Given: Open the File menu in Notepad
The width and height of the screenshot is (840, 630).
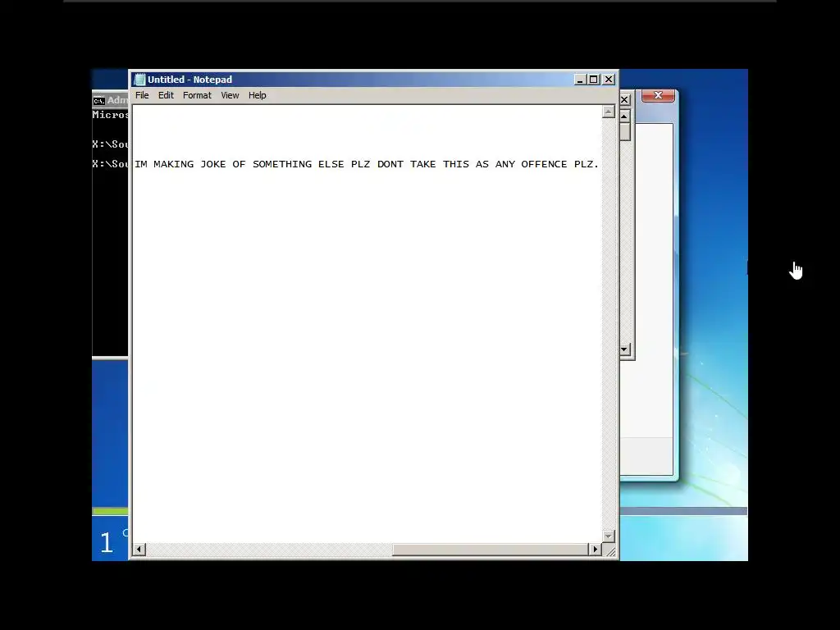Looking at the screenshot, I should 142,95.
